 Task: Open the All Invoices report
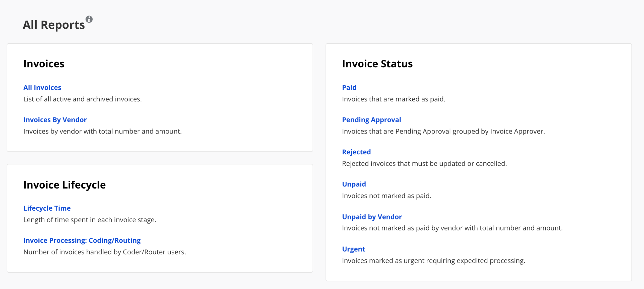(42, 88)
